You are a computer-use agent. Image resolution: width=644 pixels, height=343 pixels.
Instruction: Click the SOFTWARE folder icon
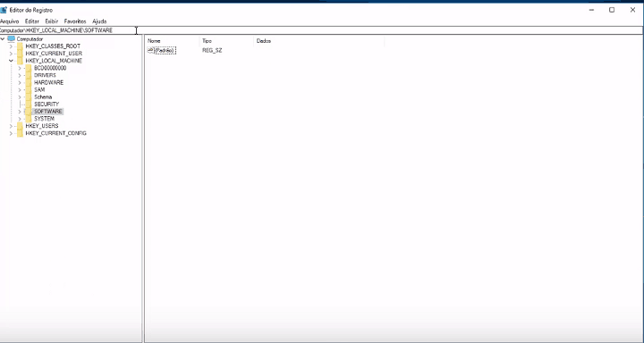(29, 112)
